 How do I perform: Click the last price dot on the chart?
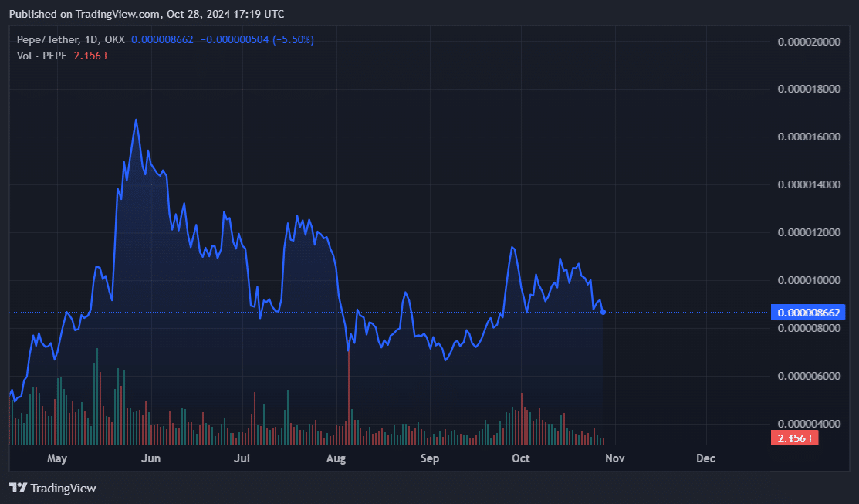click(x=602, y=312)
